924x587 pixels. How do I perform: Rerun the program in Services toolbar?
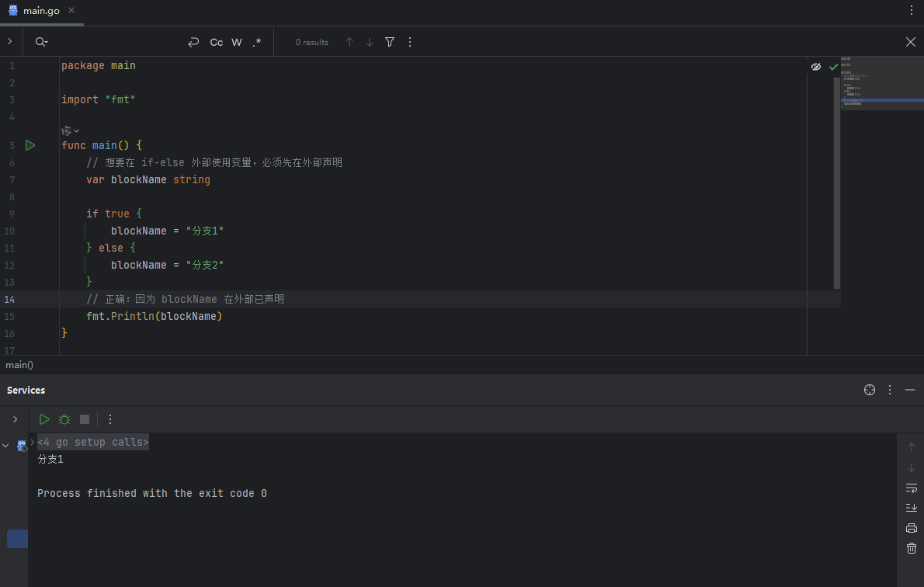point(44,419)
